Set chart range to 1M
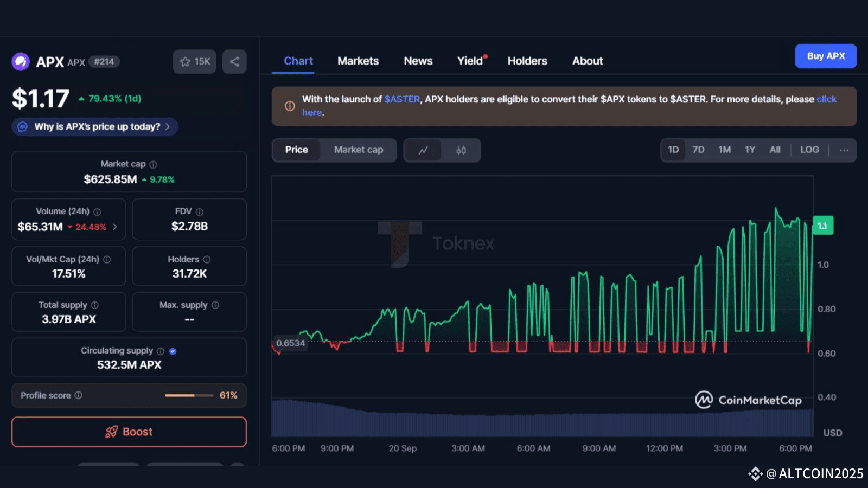The width and height of the screenshot is (868, 488). (725, 150)
